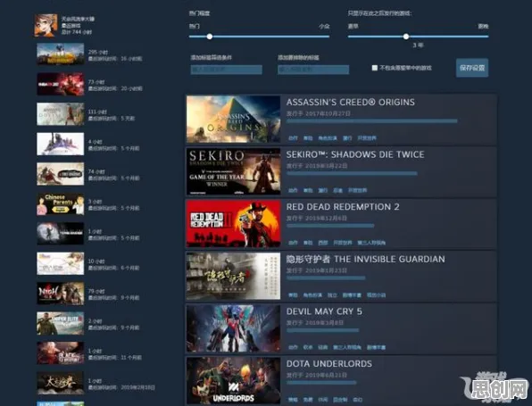Focus the add tag filter input field
The image size is (532, 406).
pos(227,70)
